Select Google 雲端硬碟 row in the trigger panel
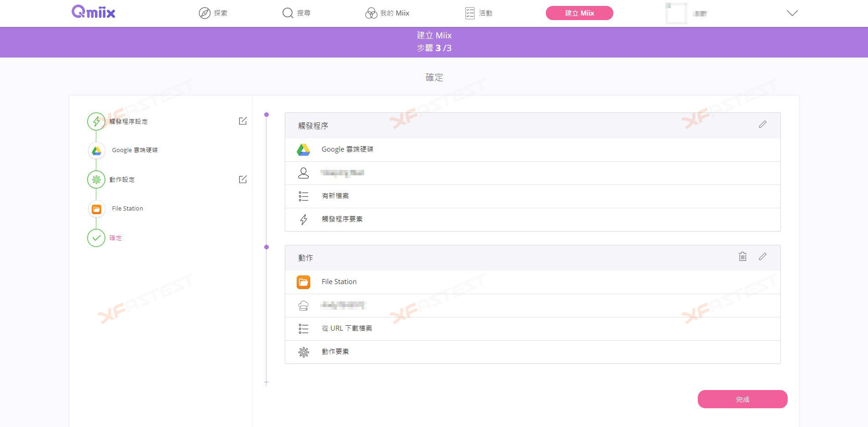Screen dimensions: 868x427 click(533, 150)
